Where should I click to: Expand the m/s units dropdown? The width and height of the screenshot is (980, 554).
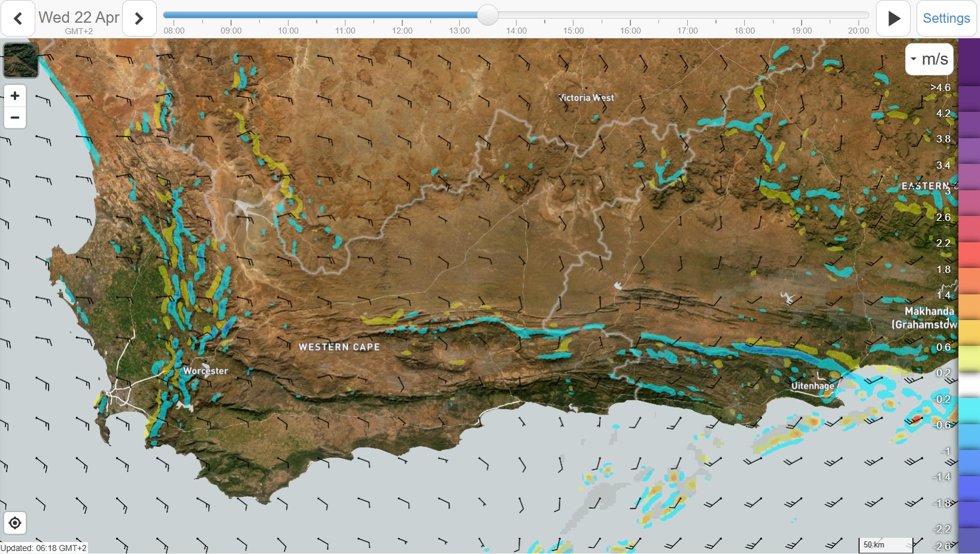(929, 59)
